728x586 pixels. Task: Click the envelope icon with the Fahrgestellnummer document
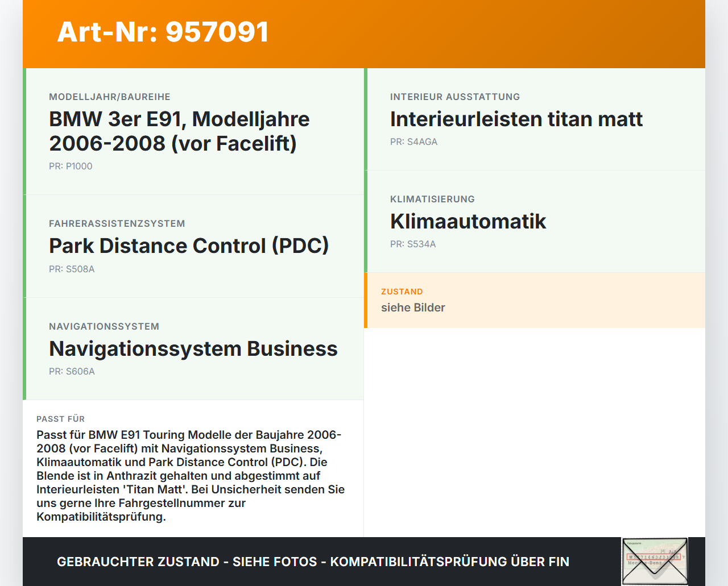pos(655,561)
